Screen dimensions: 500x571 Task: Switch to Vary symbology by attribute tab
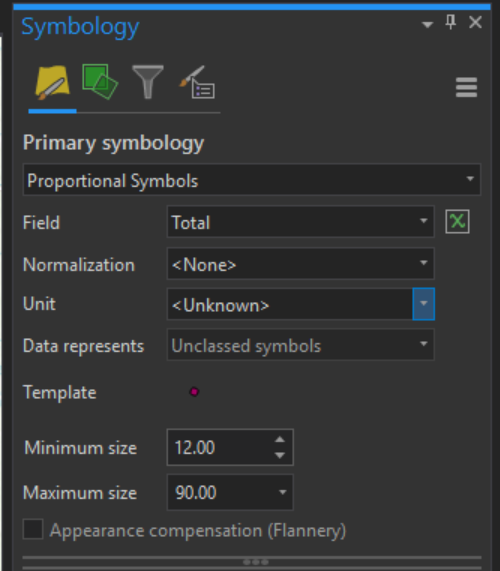100,82
